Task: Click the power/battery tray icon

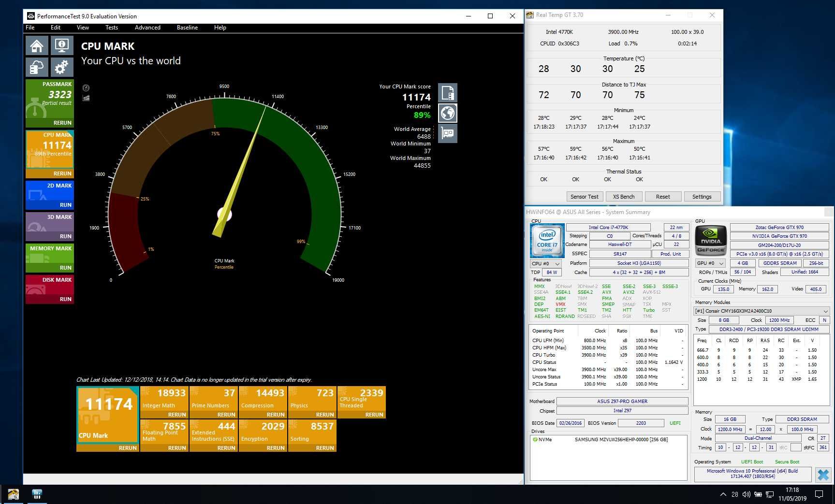Action: 758,494
